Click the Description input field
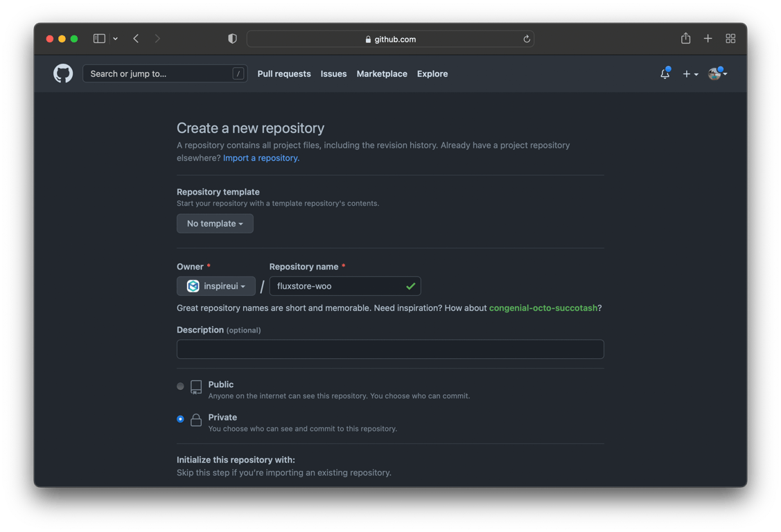This screenshot has height=532, width=781. click(x=391, y=349)
